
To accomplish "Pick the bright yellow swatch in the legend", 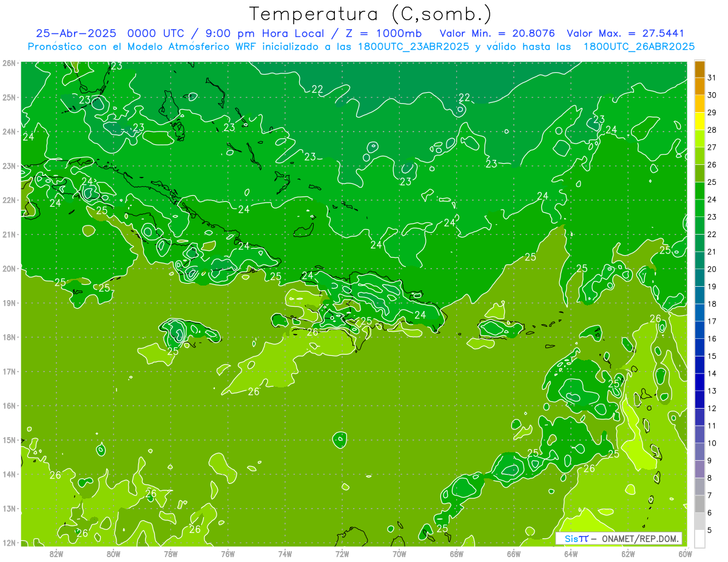I will 699,121.
